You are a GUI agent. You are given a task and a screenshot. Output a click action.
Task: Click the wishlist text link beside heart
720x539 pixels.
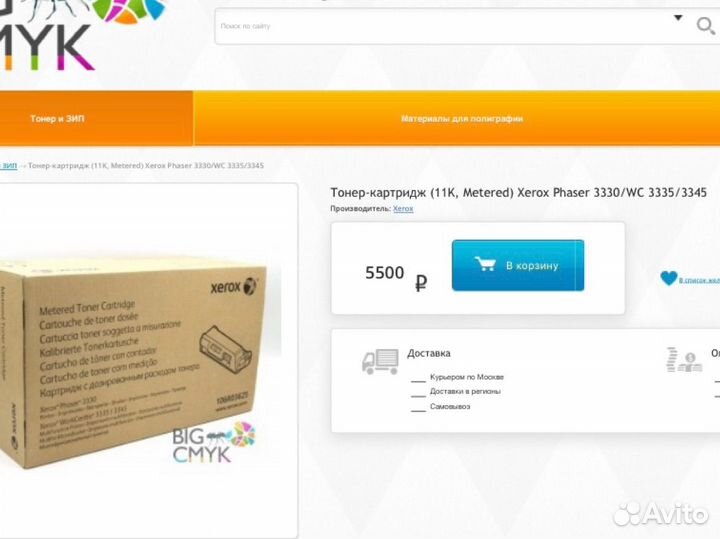tap(699, 280)
